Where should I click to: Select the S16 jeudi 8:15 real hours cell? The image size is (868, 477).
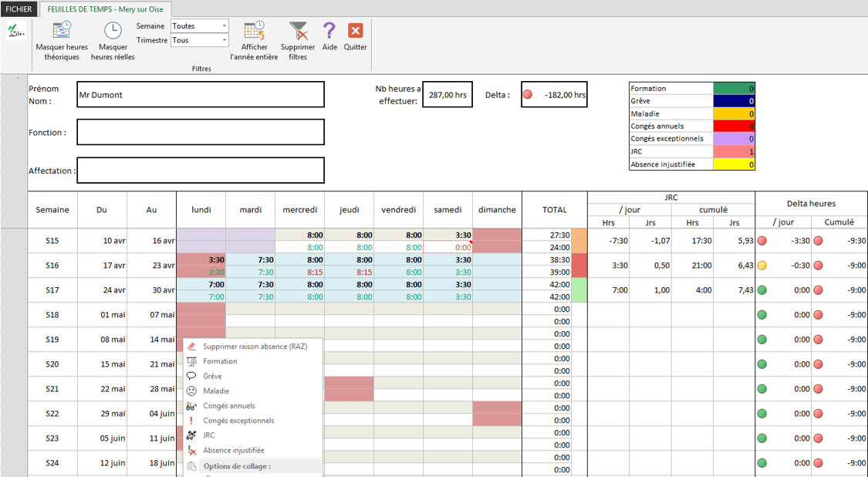click(x=350, y=272)
